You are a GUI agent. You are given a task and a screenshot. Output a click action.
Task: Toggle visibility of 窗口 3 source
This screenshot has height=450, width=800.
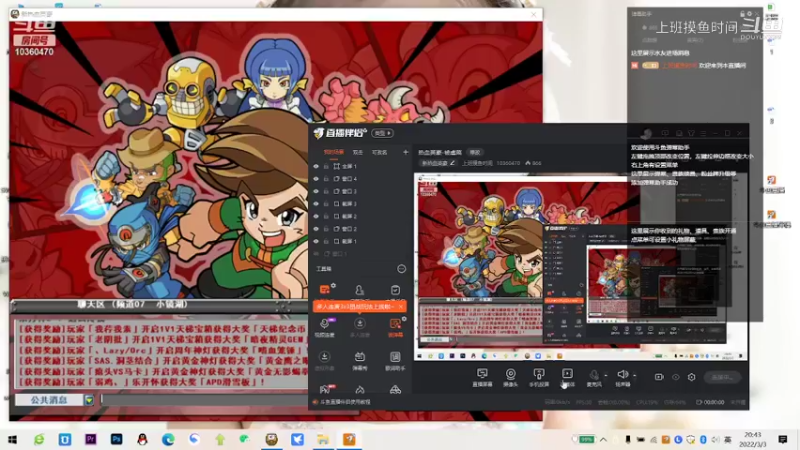pyautogui.click(x=316, y=191)
